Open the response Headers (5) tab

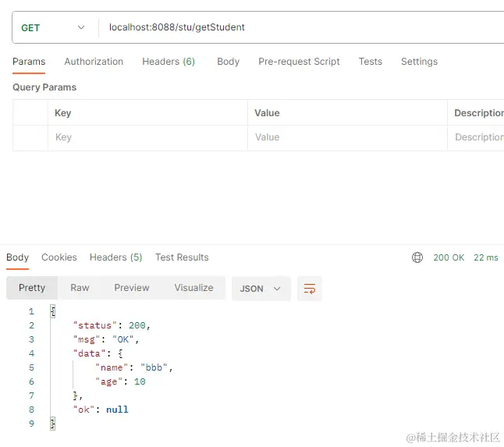pos(115,257)
